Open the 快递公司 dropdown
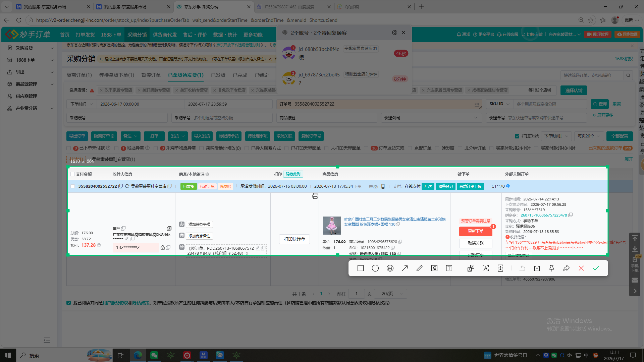 coord(431,118)
